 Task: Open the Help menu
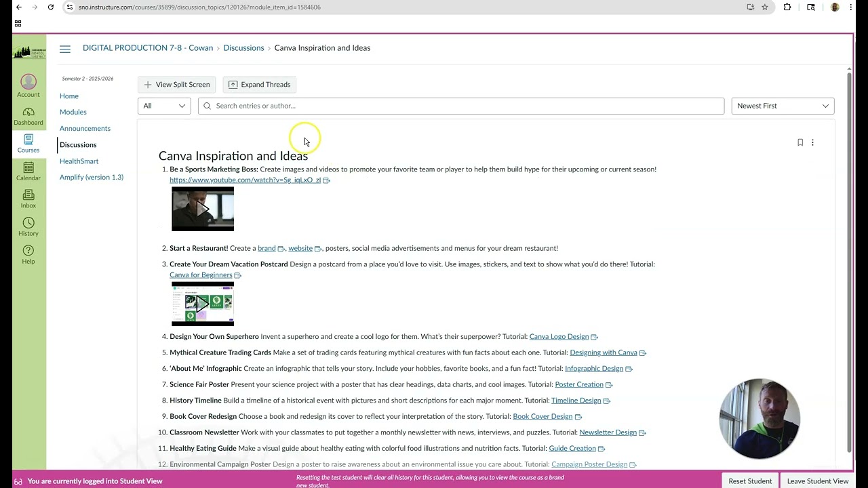click(28, 255)
